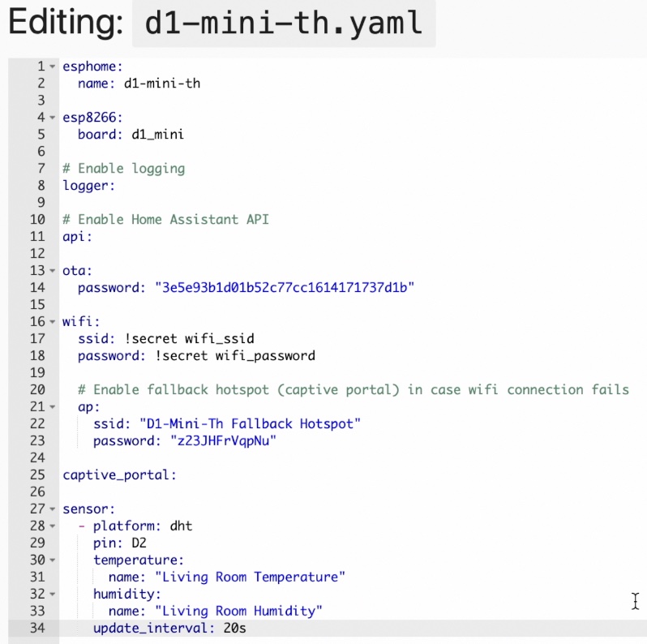Collapse the humidity block fold arrow
The image size is (647, 644).
click(53, 594)
